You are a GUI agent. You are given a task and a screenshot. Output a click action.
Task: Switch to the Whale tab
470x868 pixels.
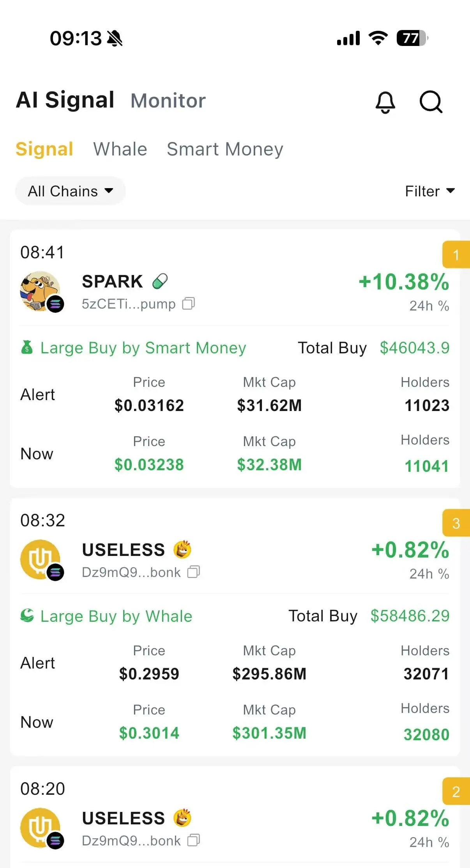pos(120,149)
